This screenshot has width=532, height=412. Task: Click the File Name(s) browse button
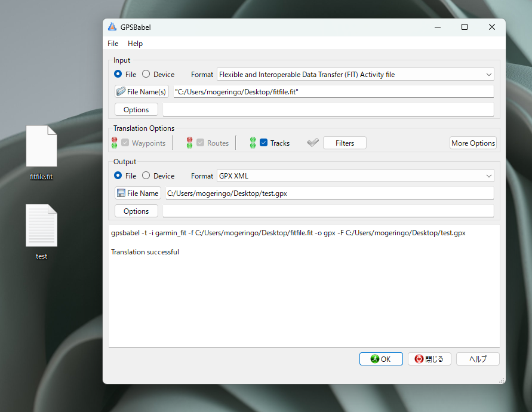[142, 91]
